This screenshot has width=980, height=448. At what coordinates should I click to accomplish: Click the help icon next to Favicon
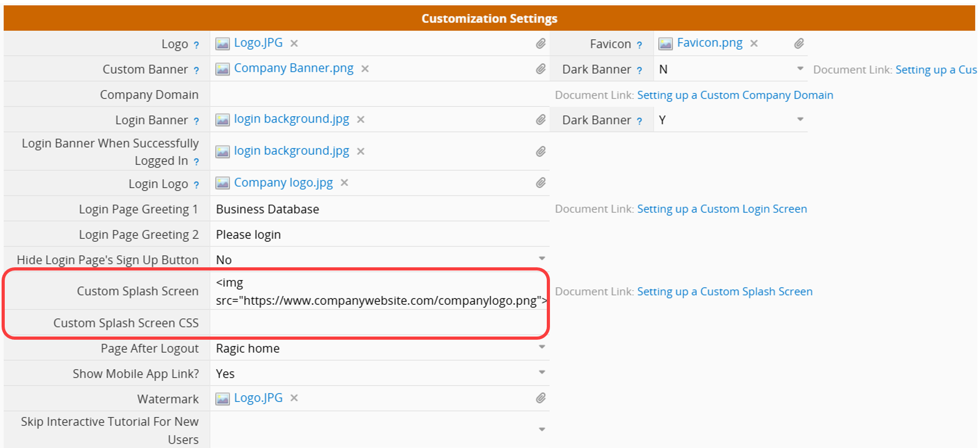click(x=639, y=45)
